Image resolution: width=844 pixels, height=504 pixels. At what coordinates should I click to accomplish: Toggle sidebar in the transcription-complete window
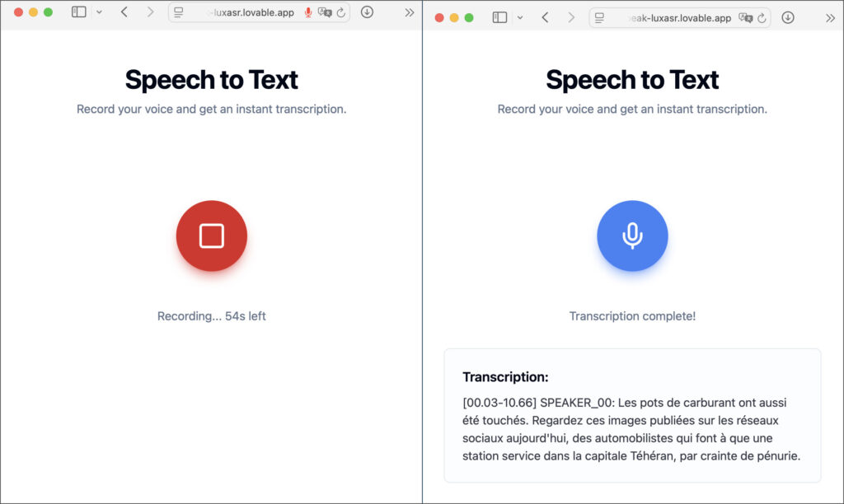point(499,17)
